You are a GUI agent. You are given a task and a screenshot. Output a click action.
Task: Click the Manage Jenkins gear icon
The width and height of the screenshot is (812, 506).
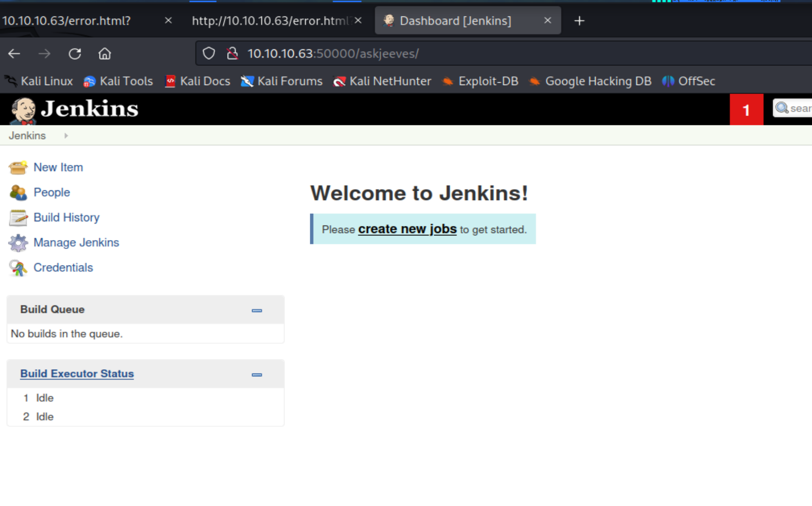pos(18,242)
